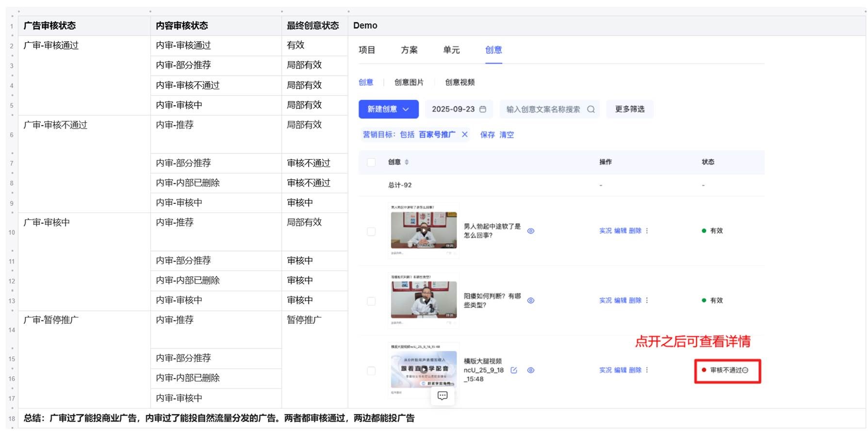
Task: Click the search magnifier icon in 创意 search box
Action: (x=590, y=109)
